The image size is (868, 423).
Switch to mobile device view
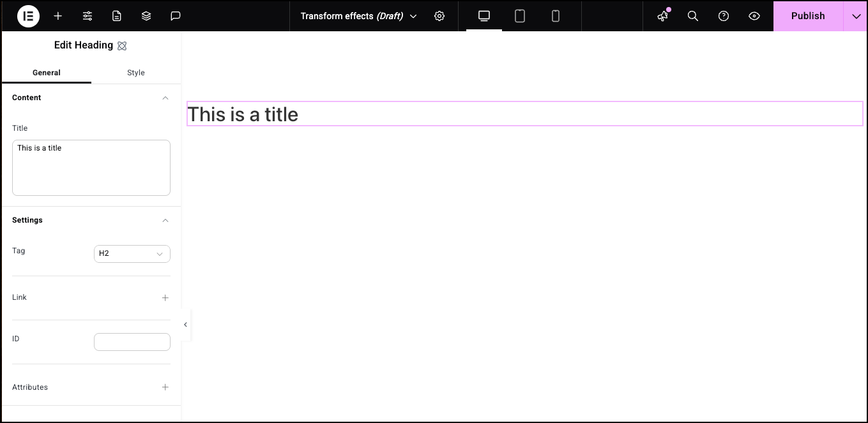point(556,16)
